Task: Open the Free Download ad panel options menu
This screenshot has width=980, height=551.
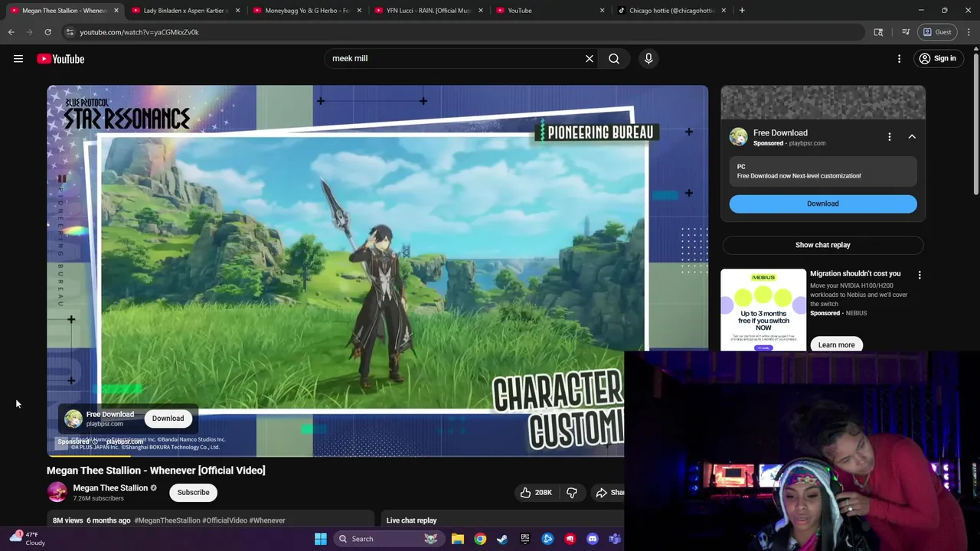Action: coord(890,137)
